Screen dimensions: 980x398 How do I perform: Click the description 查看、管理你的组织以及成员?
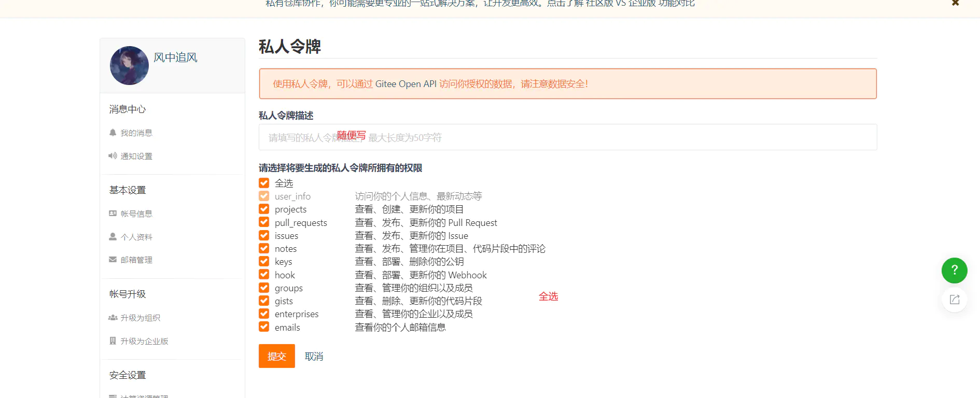pyautogui.click(x=414, y=288)
